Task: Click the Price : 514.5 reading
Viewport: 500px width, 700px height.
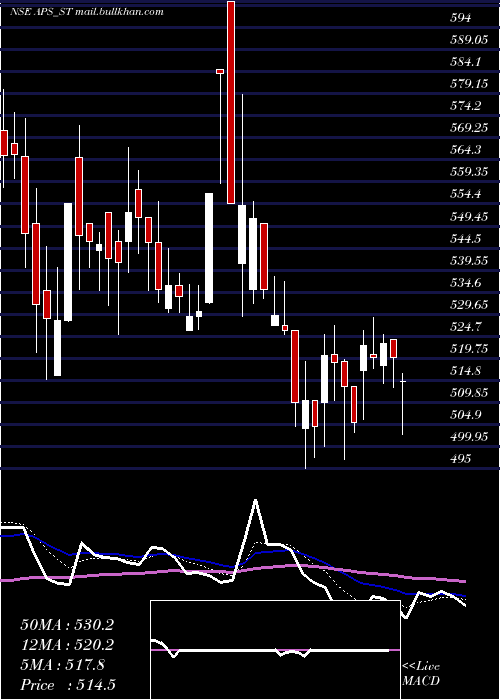Action: click(68, 685)
